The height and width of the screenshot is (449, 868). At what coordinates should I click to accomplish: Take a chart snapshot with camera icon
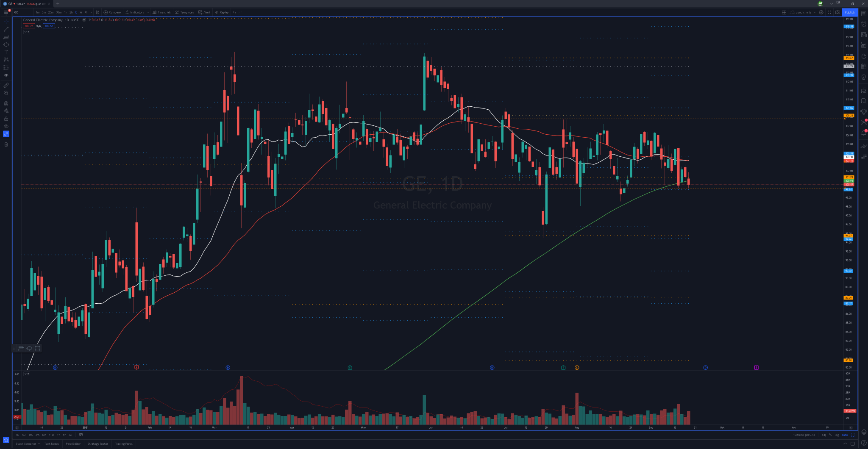[837, 12]
